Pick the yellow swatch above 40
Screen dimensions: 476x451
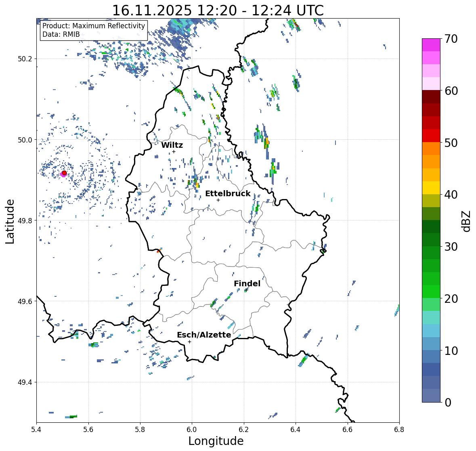click(431, 188)
